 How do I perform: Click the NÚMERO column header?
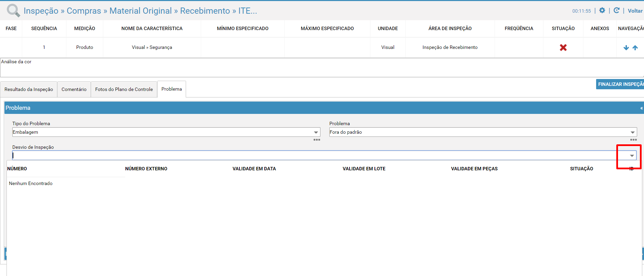pyautogui.click(x=17, y=169)
